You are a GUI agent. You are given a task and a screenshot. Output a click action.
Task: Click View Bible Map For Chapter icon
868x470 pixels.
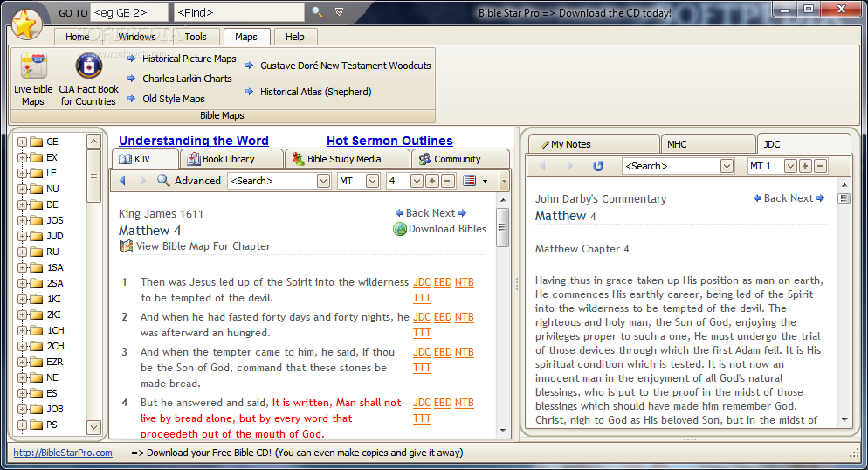[127, 246]
